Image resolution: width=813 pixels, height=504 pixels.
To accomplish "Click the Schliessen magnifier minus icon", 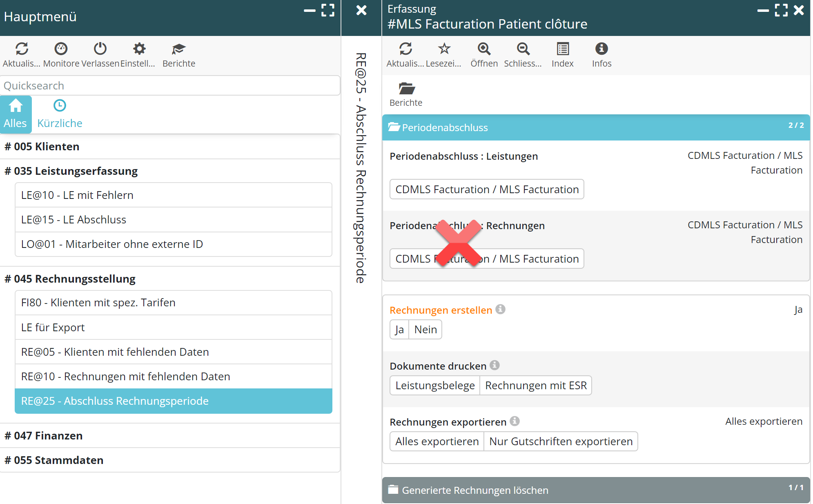I will tap(523, 49).
